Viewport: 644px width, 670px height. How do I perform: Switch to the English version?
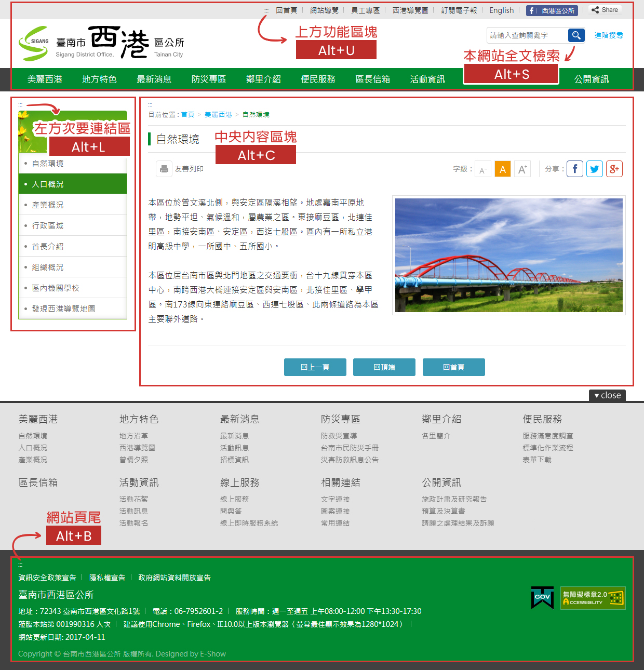pyautogui.click(x=502, y=10)
